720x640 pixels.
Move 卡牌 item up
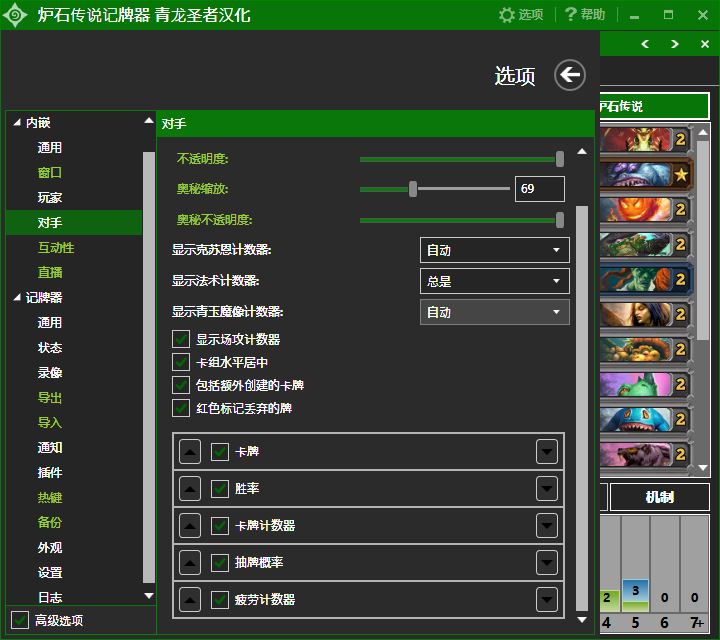coord(190,451)
